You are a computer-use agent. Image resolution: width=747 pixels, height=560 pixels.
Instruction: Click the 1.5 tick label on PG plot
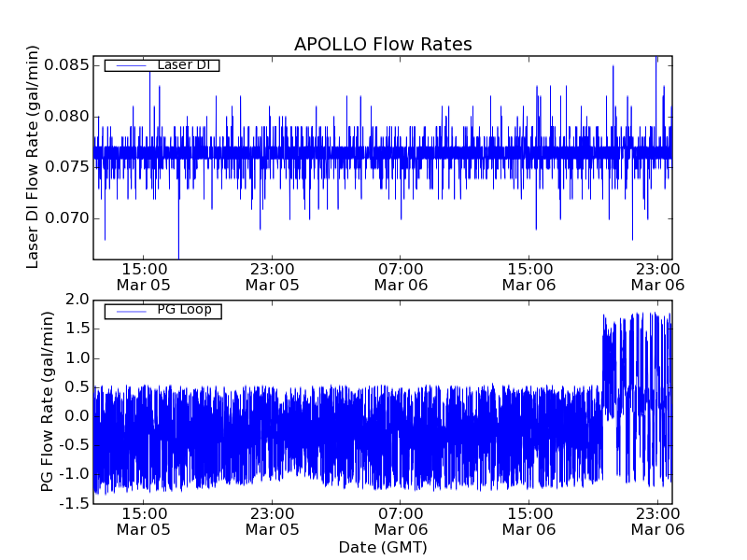point(78,329)
